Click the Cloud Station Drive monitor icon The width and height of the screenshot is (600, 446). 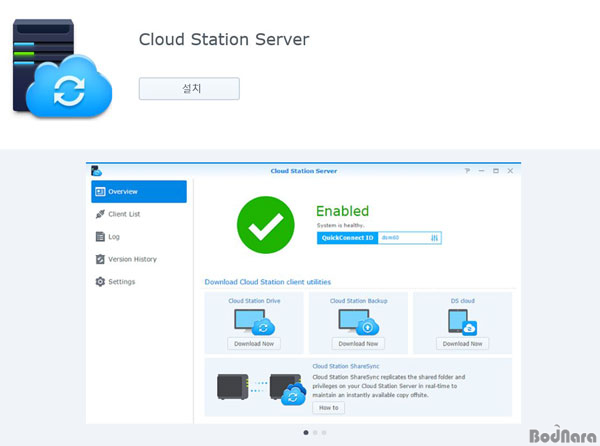pos(254,322)
